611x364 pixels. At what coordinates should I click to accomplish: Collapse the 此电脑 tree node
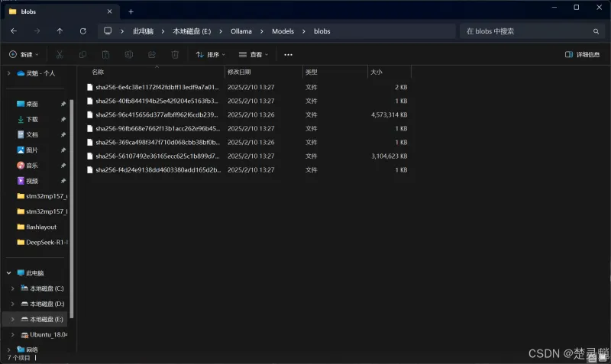(9, 272)
